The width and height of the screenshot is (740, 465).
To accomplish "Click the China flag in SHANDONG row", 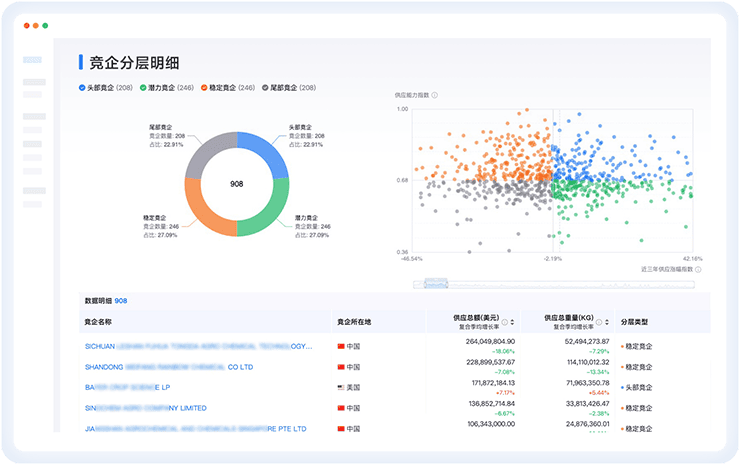I will [x=341, y=367].
